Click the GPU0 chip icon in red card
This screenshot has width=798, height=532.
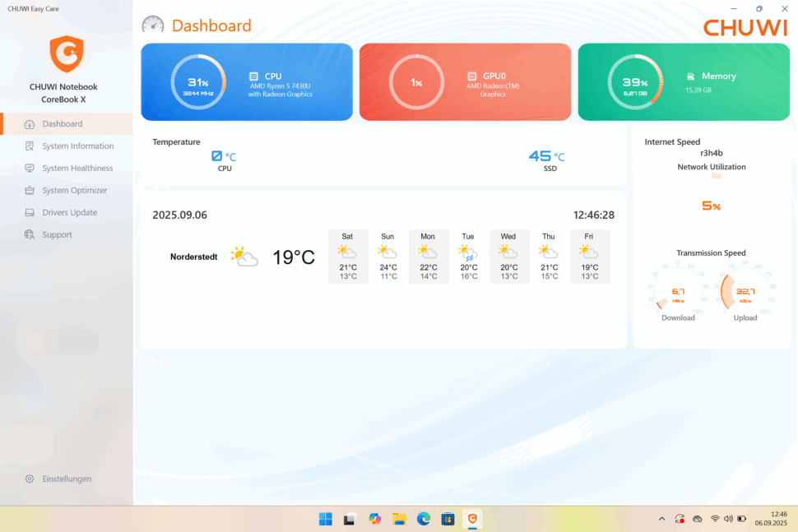point(471,76)
